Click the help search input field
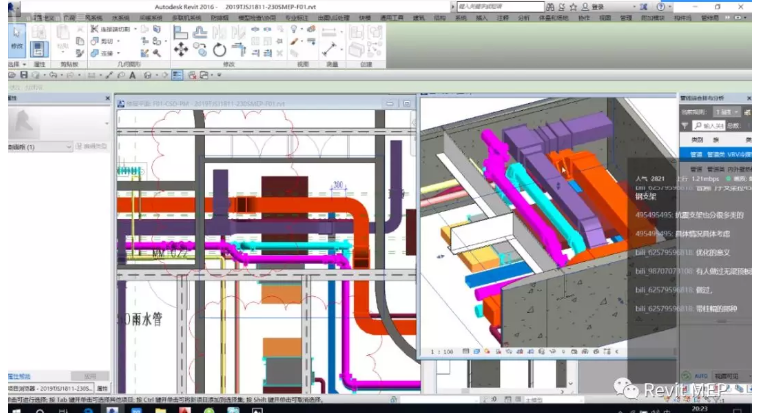 point(500,6)
